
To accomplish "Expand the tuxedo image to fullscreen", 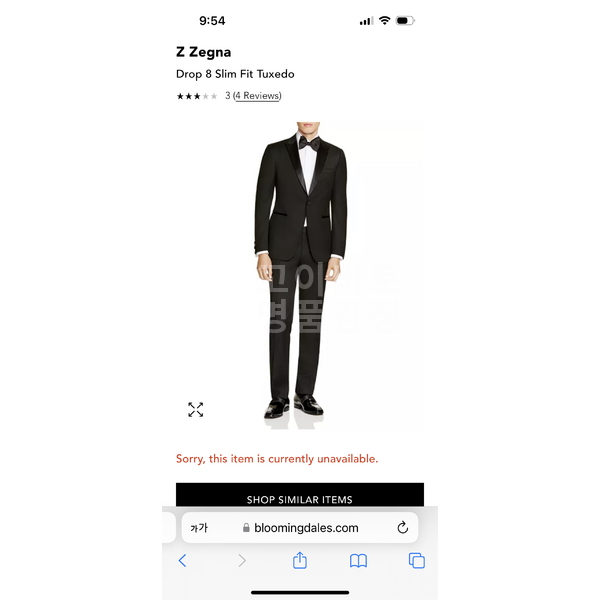I will tap(196, 409).
